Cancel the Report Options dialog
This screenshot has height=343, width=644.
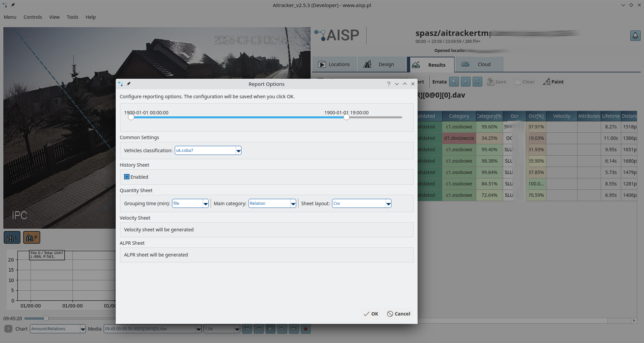point(398,314)
